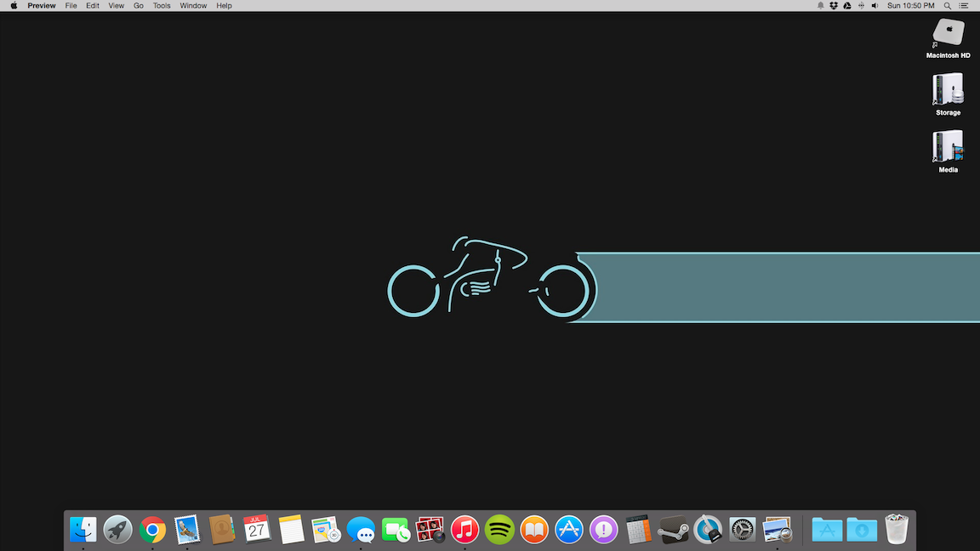The image size is (980, 551).
Task: Click the crosshair status menu bar icon
Action: tap(861, 6)
